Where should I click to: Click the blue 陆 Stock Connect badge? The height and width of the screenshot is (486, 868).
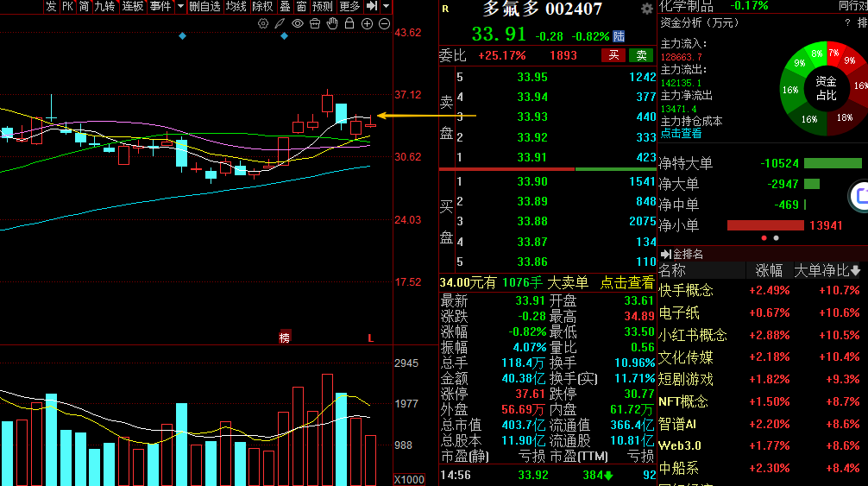click(x=619, y=36)
